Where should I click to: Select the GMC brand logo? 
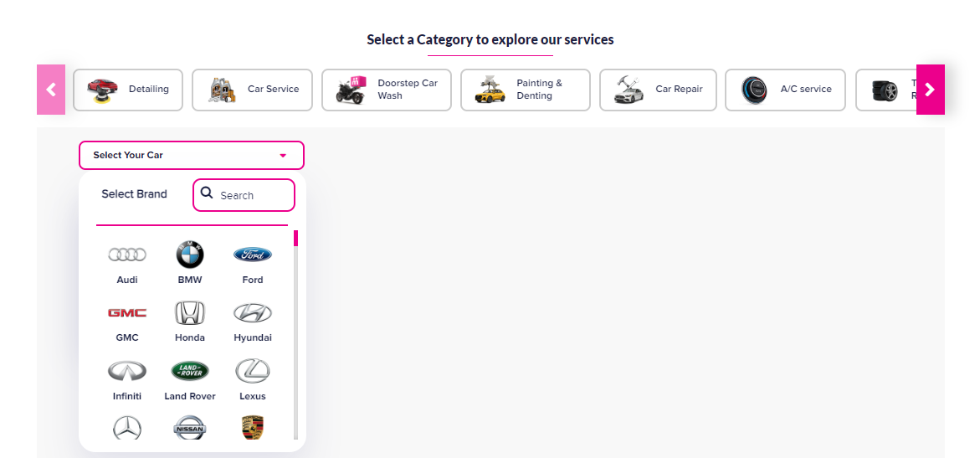pyautogui.click(x=127, y=313)
